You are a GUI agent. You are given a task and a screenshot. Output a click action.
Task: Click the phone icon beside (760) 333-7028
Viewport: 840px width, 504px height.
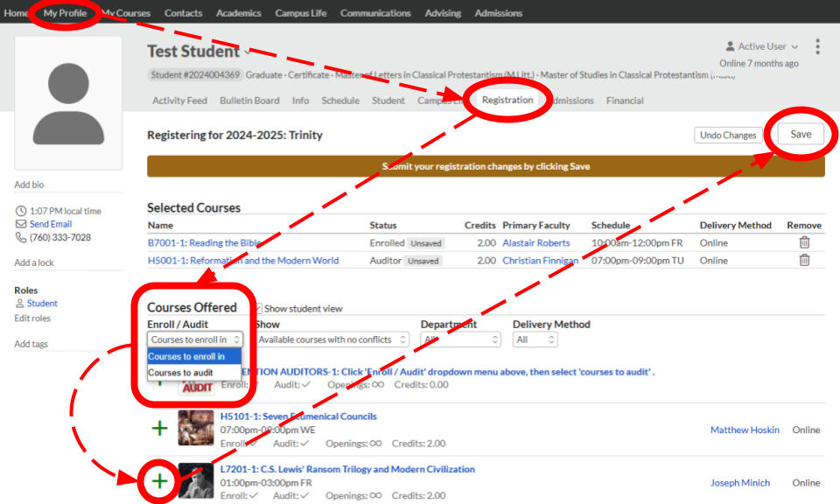(21, 238)
